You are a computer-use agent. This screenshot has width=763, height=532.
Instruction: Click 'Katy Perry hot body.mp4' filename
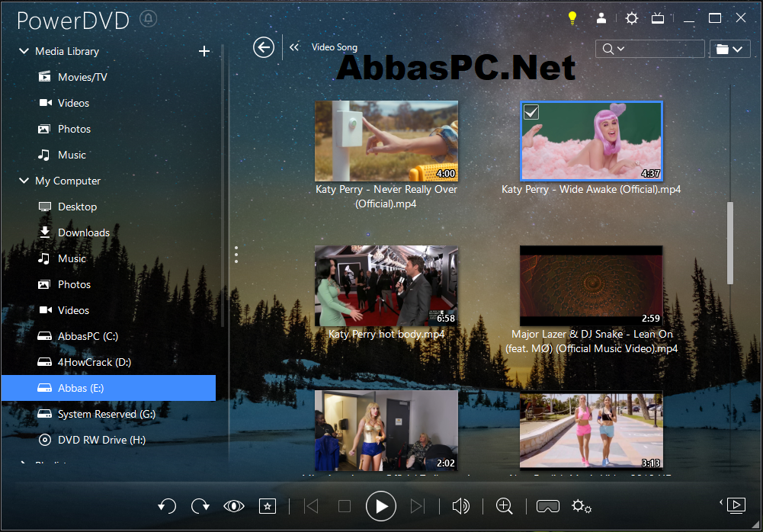[386, 335]
